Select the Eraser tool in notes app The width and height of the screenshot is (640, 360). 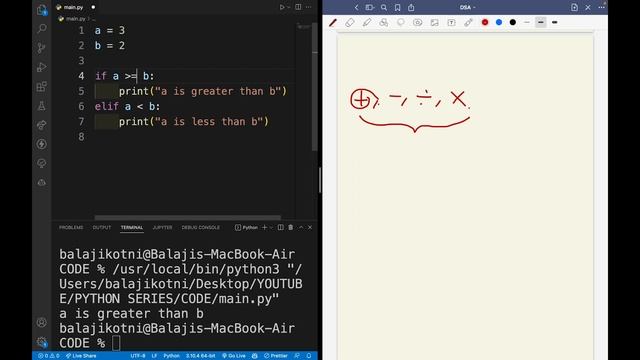click(x=350, y=22)
